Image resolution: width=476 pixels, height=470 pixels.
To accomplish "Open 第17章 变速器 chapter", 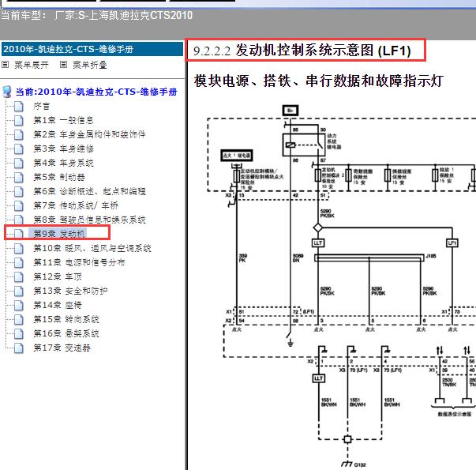I will (62, 348).
